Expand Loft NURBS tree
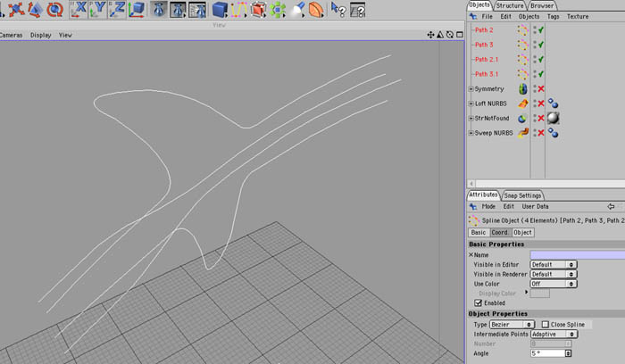Image resolution: width=625 pixels, height=364 pixels. click(471, 103)
